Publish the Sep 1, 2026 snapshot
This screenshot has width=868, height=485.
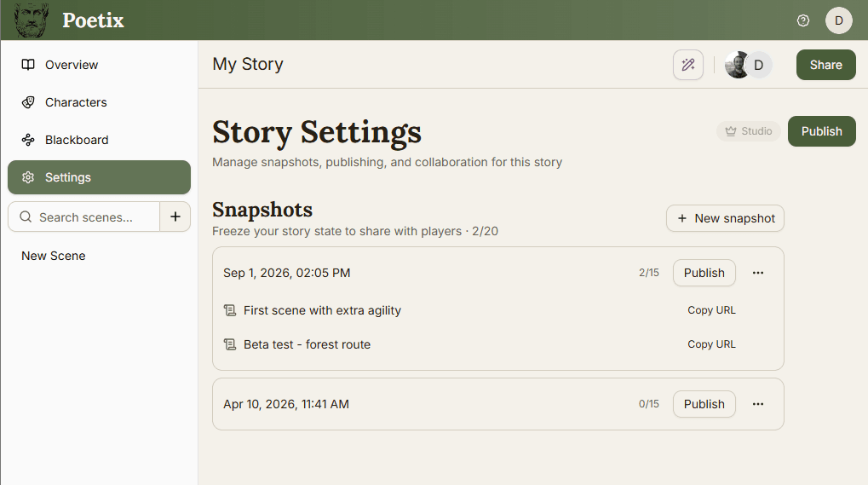tap(704, 273)
